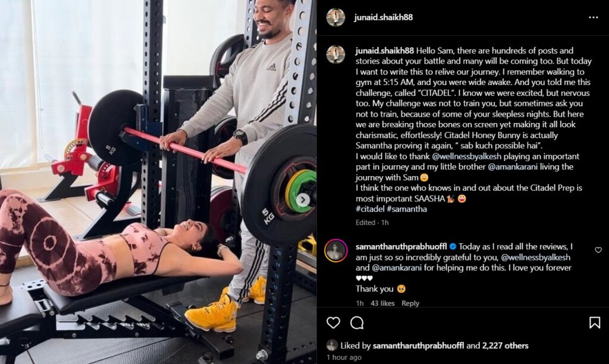
Task: Like the post with the heart icon
Action: 333,322
